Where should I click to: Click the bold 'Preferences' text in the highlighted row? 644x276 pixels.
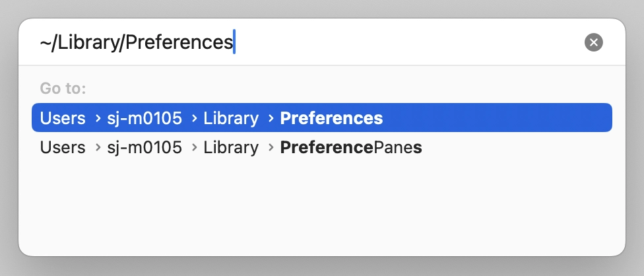coord(331,118)
